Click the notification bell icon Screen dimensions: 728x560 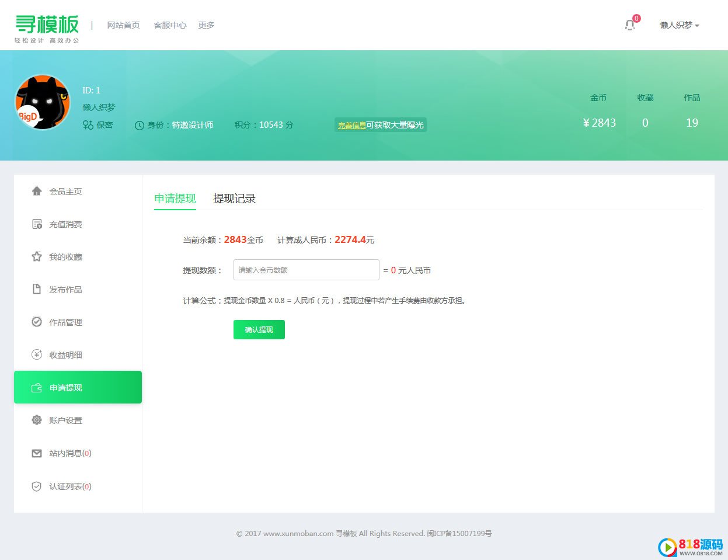630,25
